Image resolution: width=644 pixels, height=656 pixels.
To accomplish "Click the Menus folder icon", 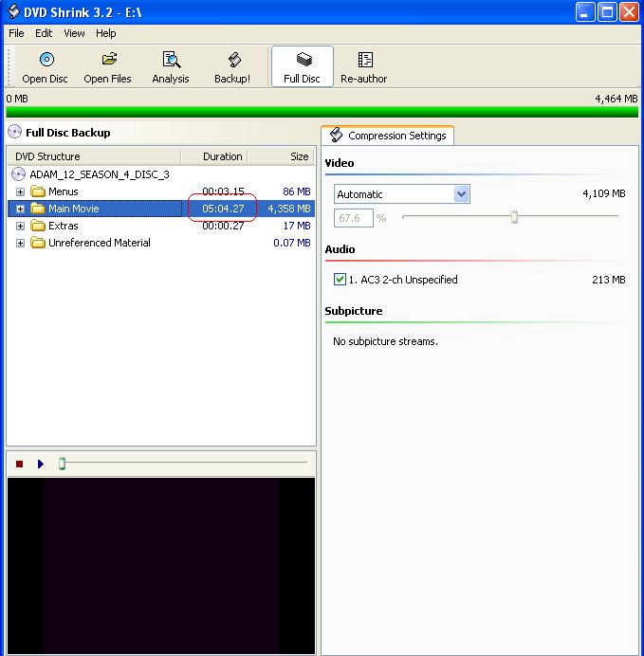I will [38, 191].
